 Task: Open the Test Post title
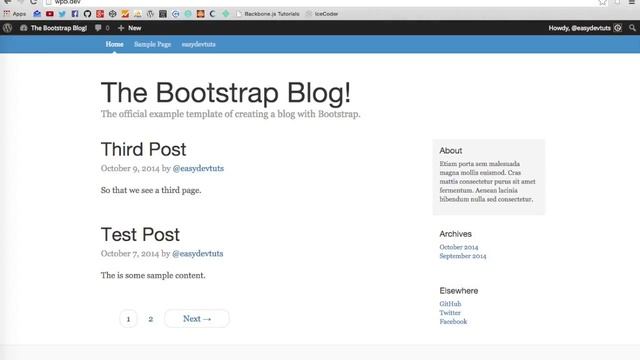tap(140, 234)
